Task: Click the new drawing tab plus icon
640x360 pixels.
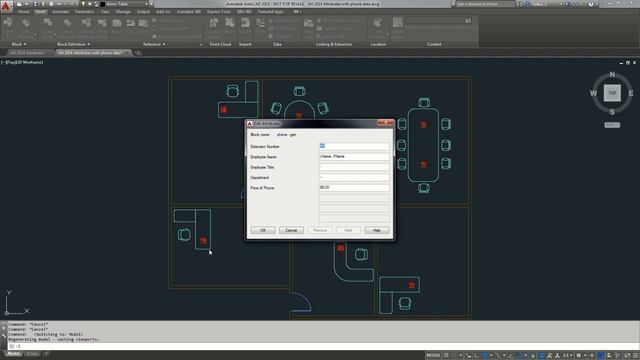Action: click(x=138, y=53)
